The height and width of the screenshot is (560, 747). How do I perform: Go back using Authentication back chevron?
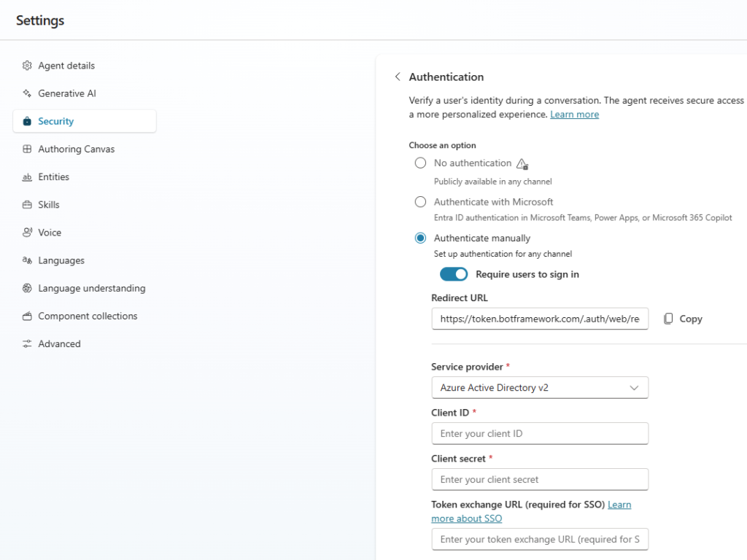point(398,77)
